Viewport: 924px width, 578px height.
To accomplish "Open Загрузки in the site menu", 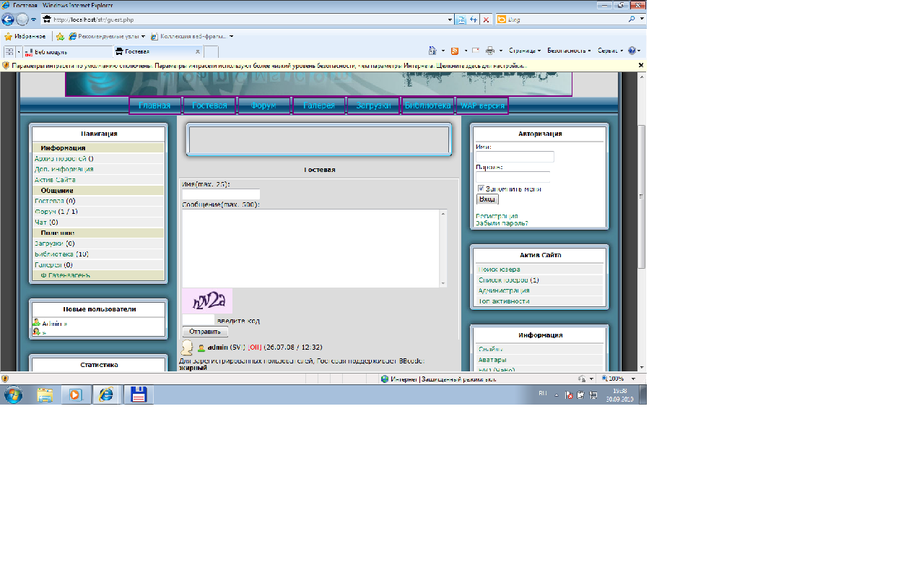I will (x=373, y=105).
